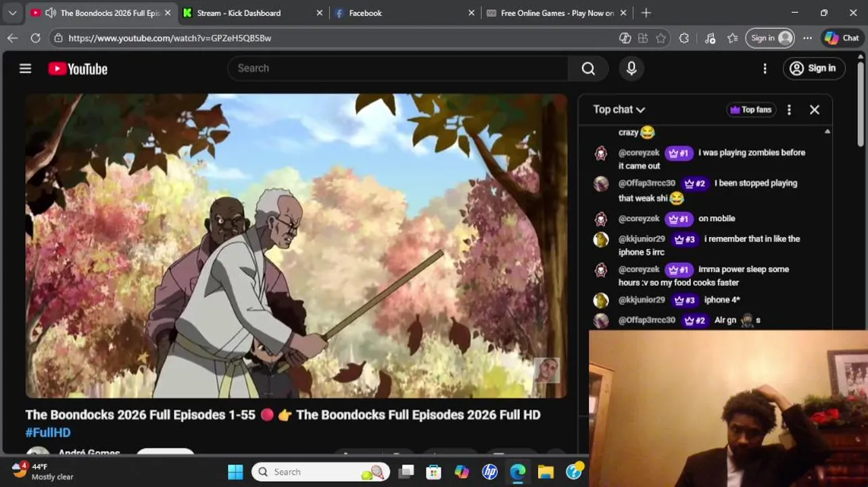Sign in to the Edge browser profile

coord(771,38)
